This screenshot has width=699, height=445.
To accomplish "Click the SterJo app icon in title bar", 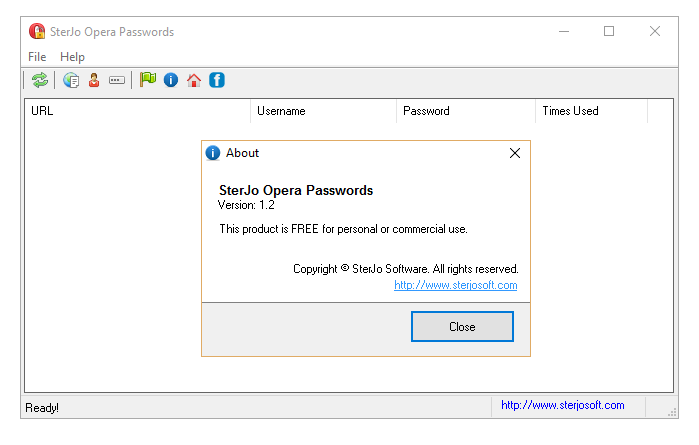I will coord(37,32).
